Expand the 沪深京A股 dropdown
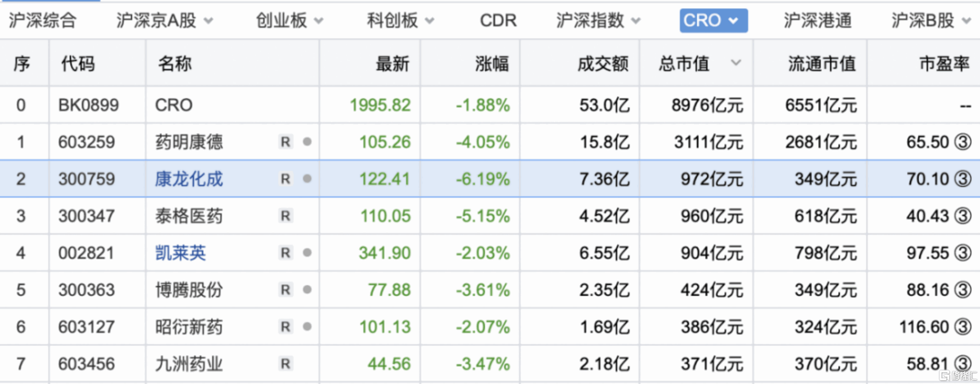980x384 pixels. (208, 21)
